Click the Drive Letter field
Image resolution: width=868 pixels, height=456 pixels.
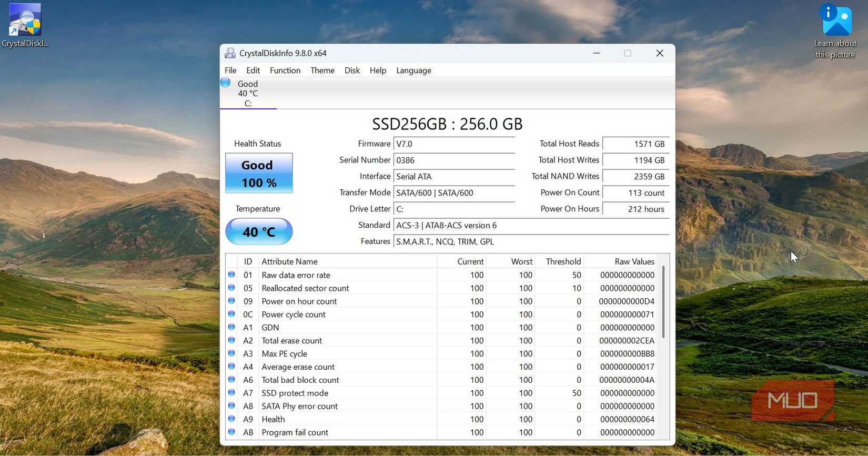tap(454, 209)
